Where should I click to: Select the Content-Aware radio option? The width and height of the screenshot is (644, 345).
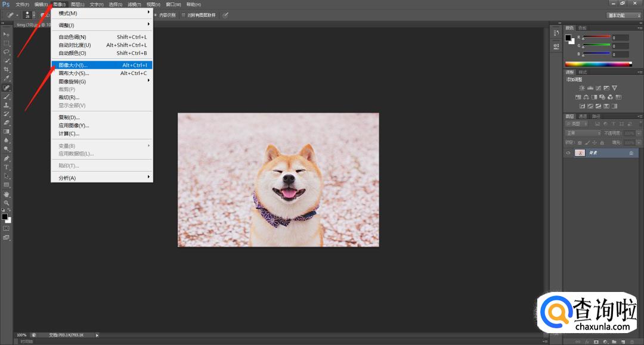[x=156, y=15]
